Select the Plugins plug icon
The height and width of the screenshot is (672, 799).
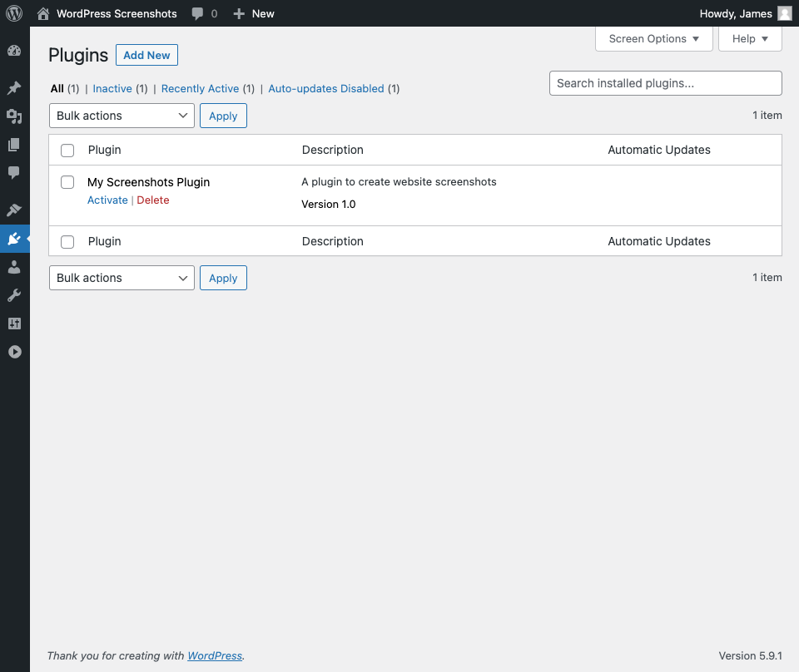(x=14, y=239)
